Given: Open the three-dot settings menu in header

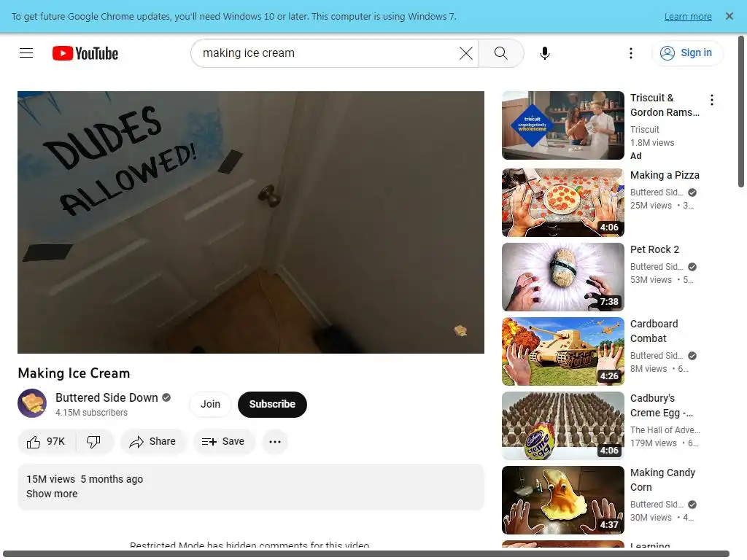Looking at the screenshot, I should (x=631, y=53).
